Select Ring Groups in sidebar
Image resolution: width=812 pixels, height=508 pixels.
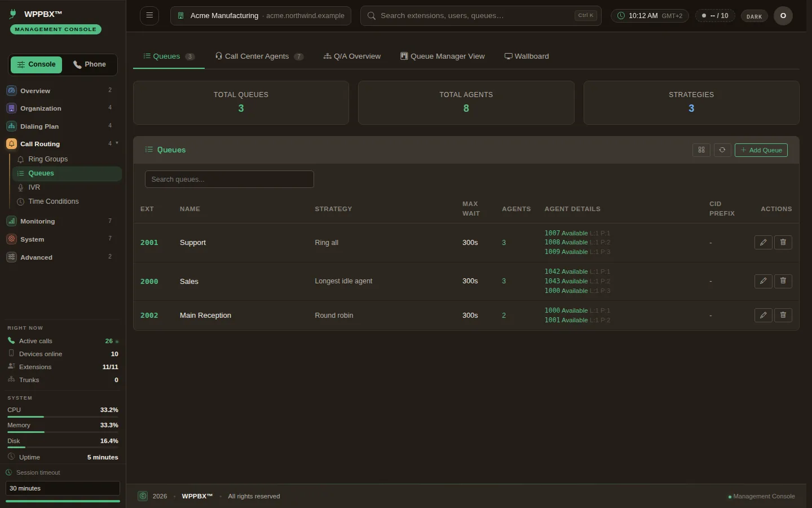67,159
